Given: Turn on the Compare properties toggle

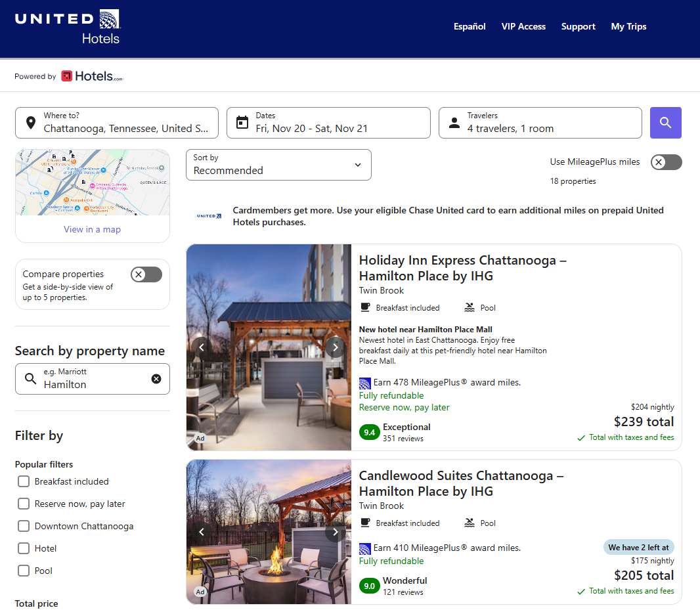Looking at the screenshot, I should pyautogui.click(x=146, y=274).
